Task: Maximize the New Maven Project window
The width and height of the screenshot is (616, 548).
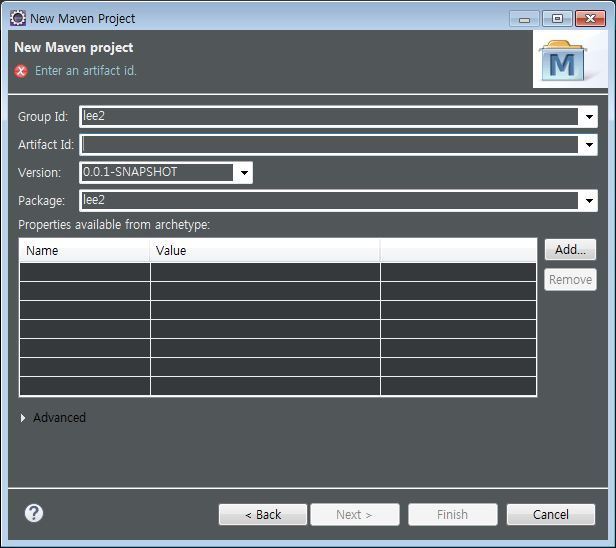Action: pos(557,19)
